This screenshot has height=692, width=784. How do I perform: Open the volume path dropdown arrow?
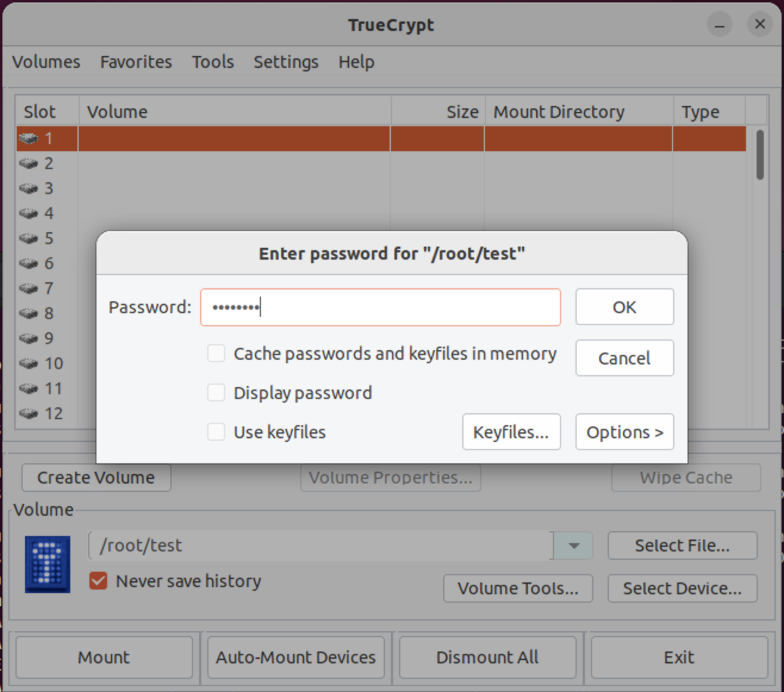click(x=573, y=546)
